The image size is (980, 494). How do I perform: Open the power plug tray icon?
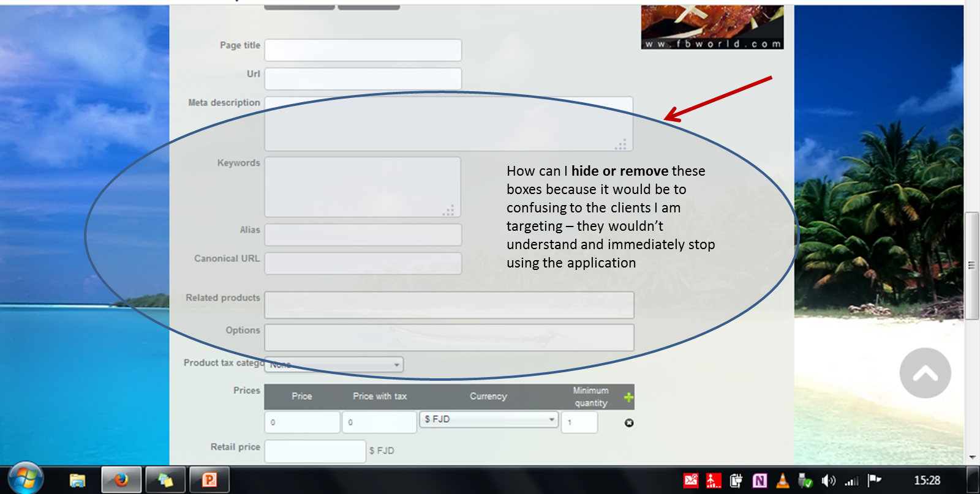(x=736, y=481)
